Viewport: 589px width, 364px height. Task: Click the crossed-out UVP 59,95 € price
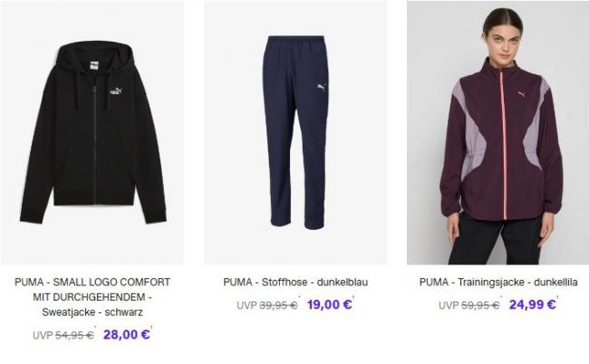point(469,305)
